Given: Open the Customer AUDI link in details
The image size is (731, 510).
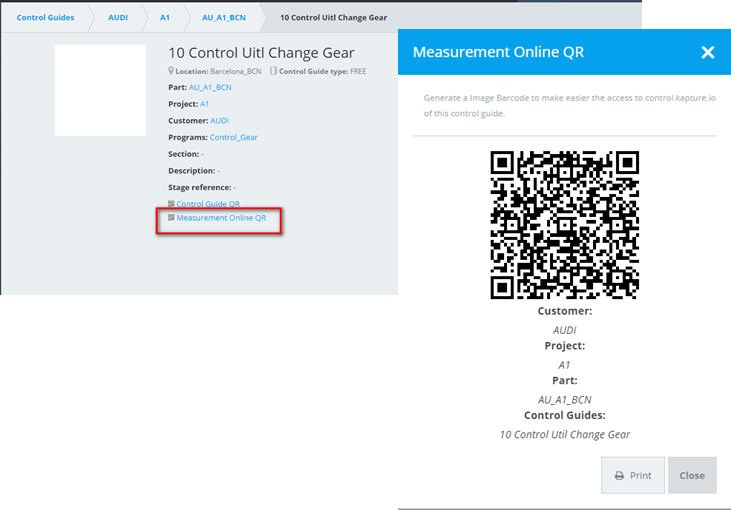Looking at the screenshot, I should pos(219,121).
